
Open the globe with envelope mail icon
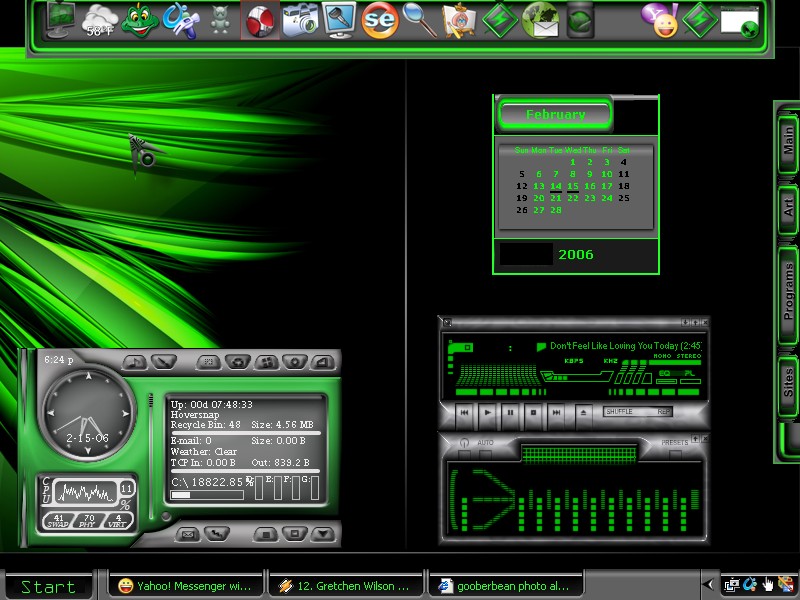tap(540, 20)
